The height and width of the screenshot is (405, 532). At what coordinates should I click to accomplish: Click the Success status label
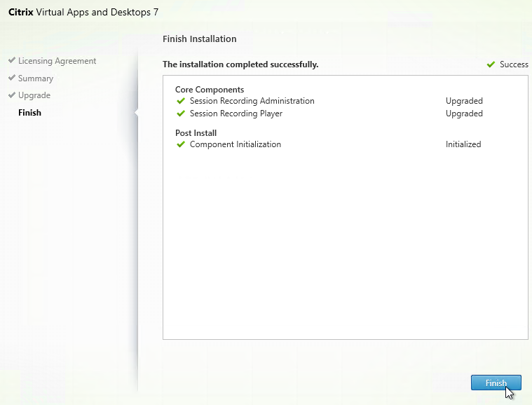[514, 64]
